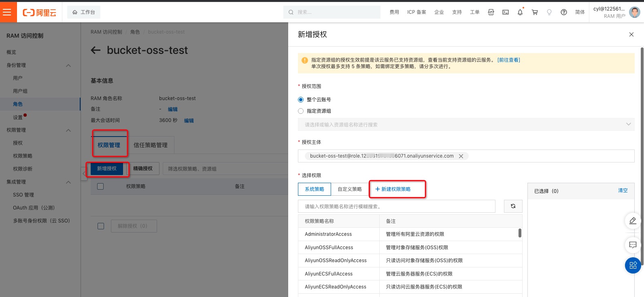Open the 企业 menu
The height and width of the screenshot is (297, 644).
tap(439, 12)
